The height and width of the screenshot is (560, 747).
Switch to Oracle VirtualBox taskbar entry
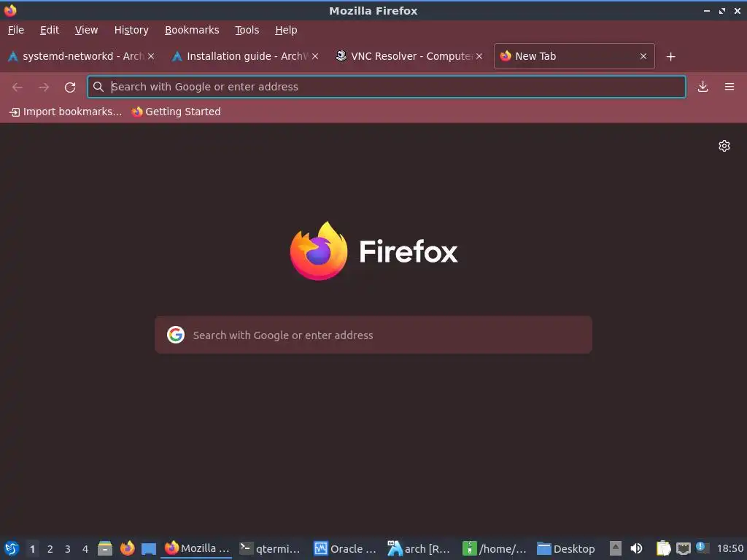click(345, 548)
